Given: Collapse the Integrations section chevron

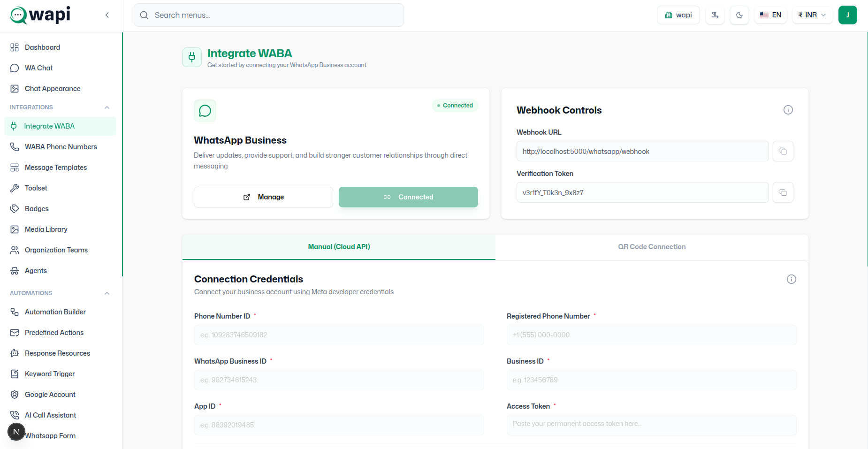Looking at the screenshot, I should coord(107,107).
